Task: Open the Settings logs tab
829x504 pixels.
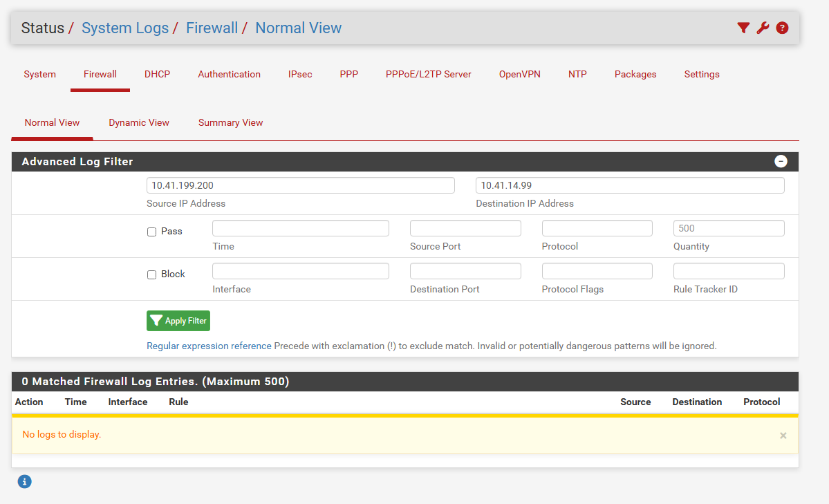Action: [701, 74]
